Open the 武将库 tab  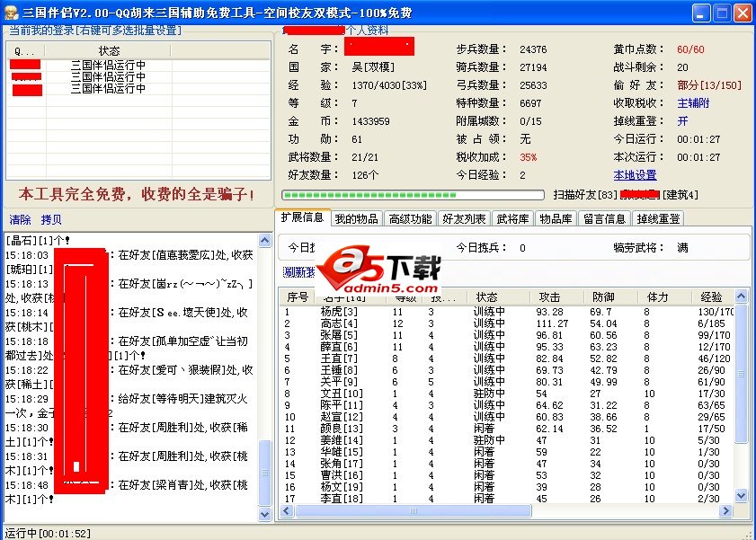[x=512, y=219]
